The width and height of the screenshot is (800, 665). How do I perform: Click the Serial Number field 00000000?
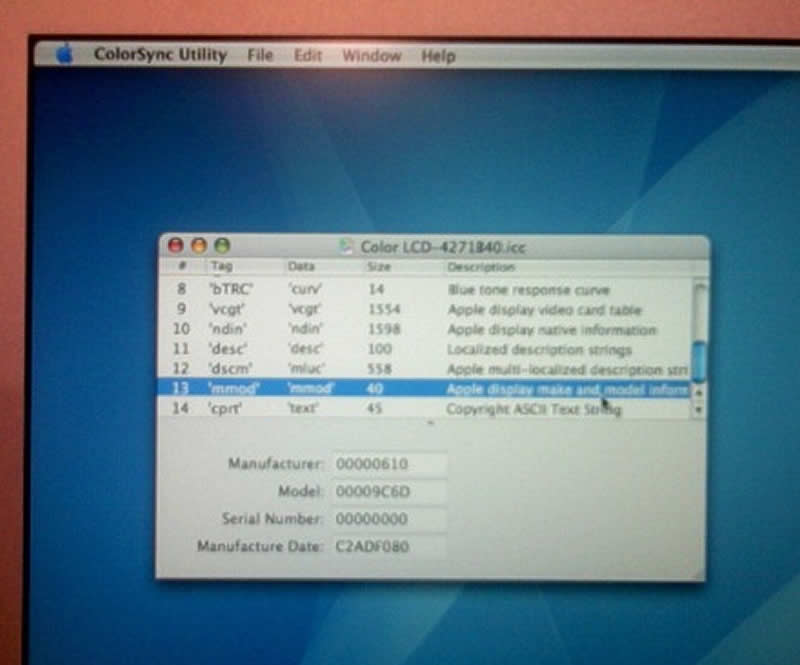point(390,519)
